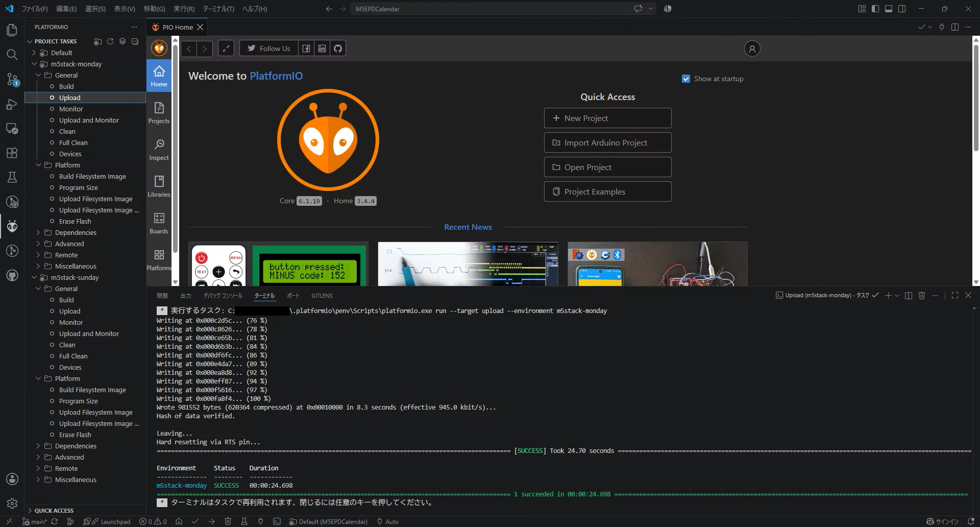
Task: Open PlatformIO LinkedIn page icon
Action: (x=322, y=49)
